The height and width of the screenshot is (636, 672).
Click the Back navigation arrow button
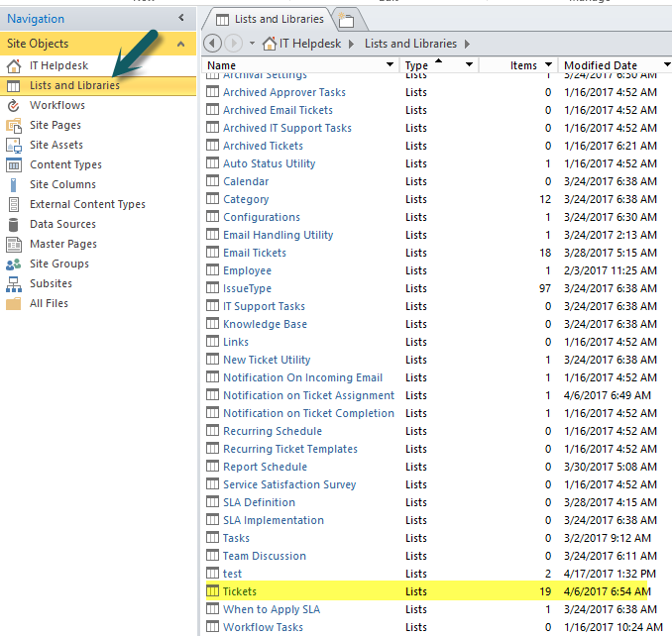pyautogui.click(x=212, y=44)
